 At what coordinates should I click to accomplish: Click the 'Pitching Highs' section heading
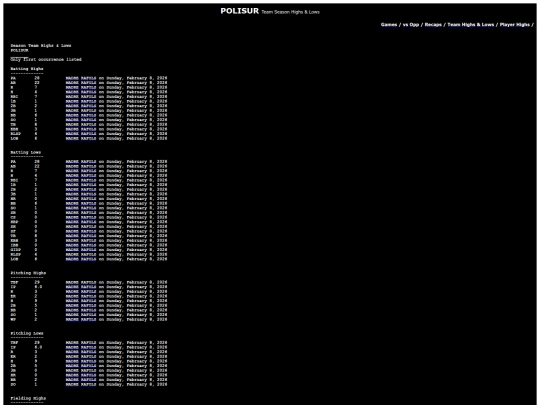click(x=28, y=273)
